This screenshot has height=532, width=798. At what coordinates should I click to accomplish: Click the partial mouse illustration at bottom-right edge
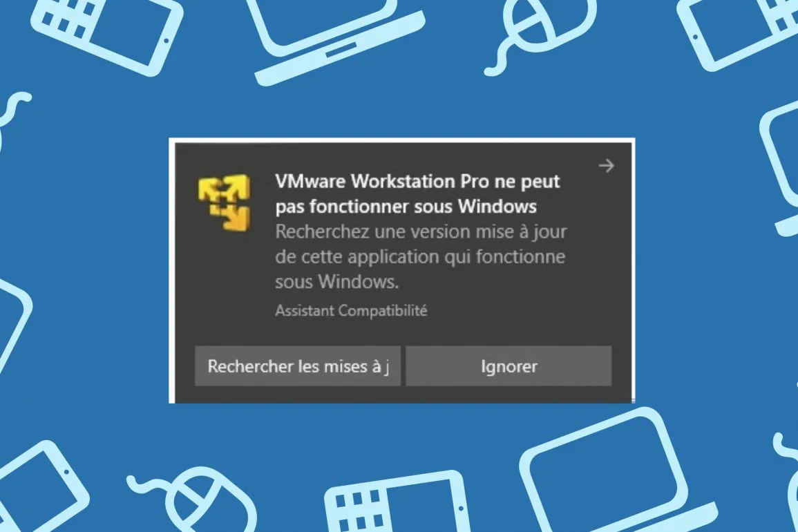point(787,481)
